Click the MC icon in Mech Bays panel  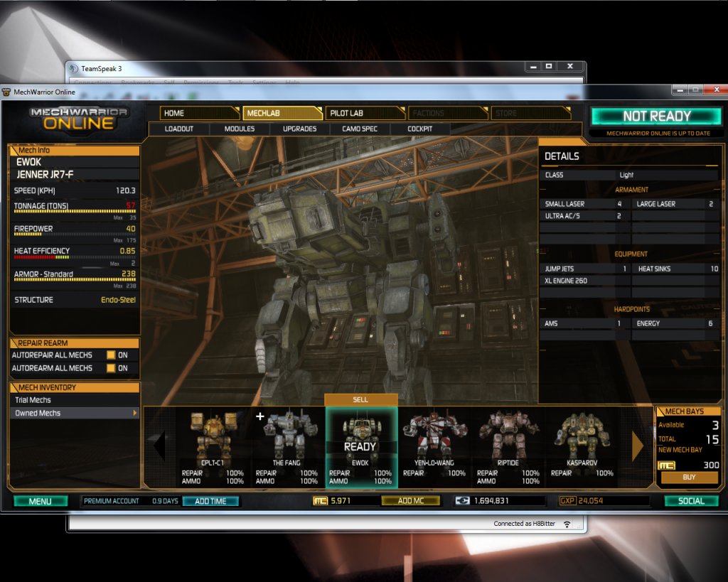point(667,465)
